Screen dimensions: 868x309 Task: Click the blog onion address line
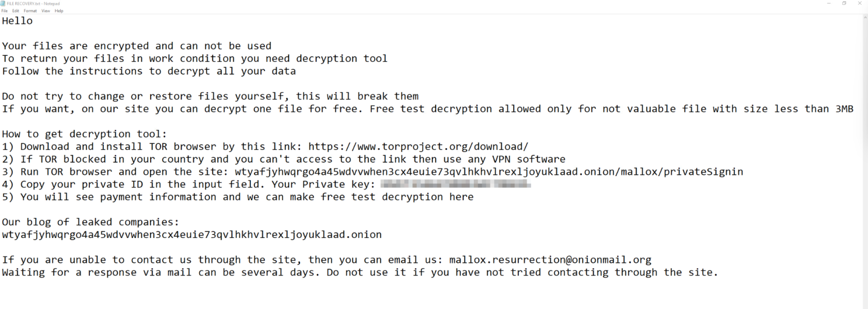pyautogui.click(x=191, y=234)
